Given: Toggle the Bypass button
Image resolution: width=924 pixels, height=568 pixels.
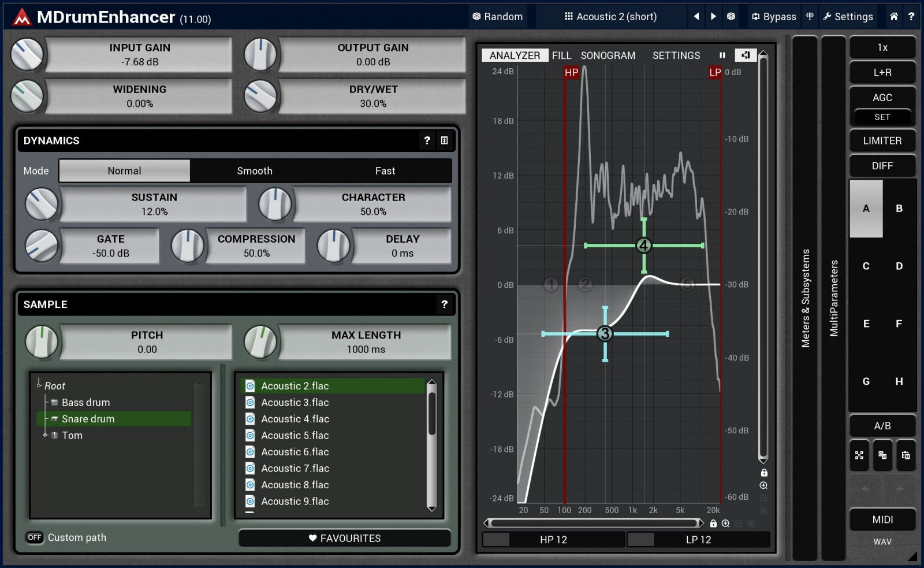Looking at the screenshot, I should 774,17.
